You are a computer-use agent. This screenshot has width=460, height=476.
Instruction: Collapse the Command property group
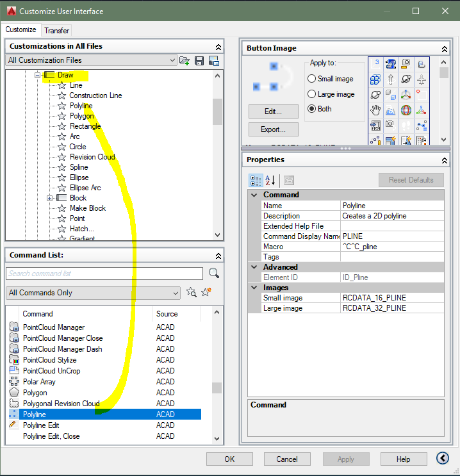click(x=254, y=195)
